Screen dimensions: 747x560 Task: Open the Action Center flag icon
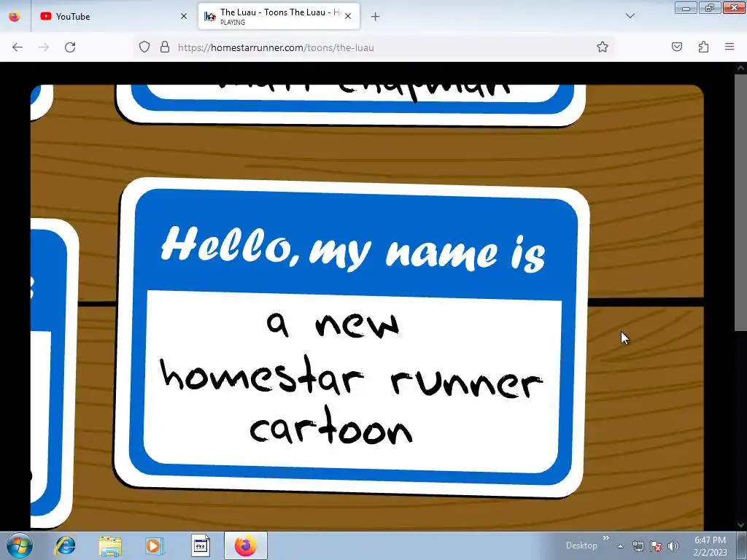(x=656, y=546)
